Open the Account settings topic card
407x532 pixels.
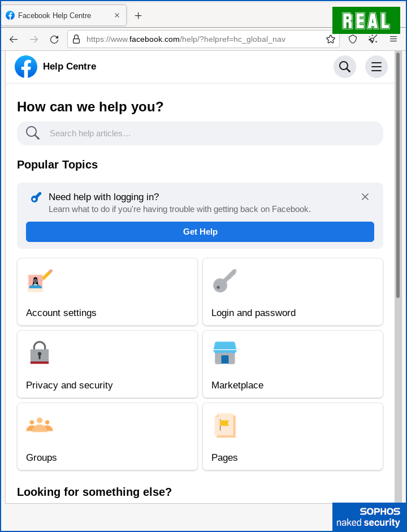[x=107, y=292]
